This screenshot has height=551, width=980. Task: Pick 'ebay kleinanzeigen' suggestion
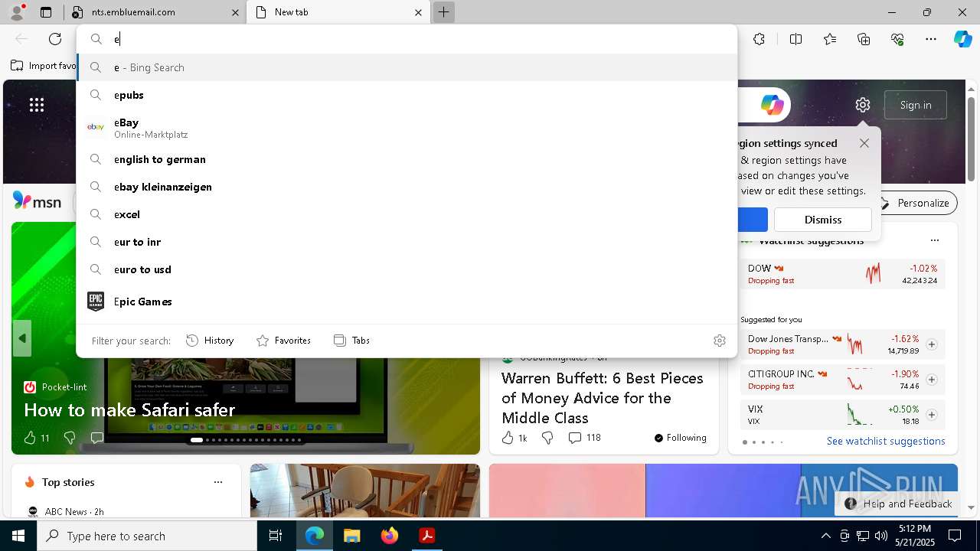(407, 187)
